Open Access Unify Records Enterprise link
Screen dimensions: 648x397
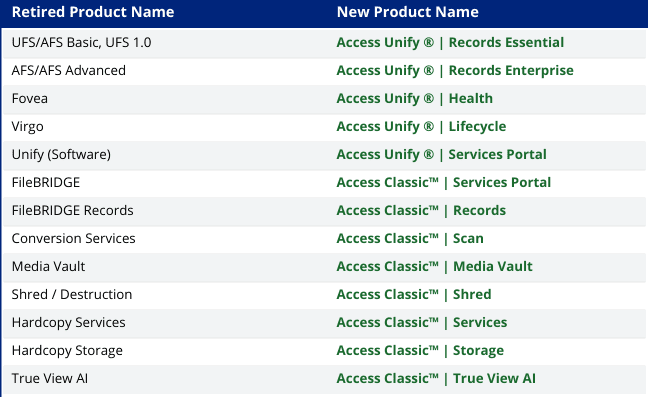click(x=455, y=71)
